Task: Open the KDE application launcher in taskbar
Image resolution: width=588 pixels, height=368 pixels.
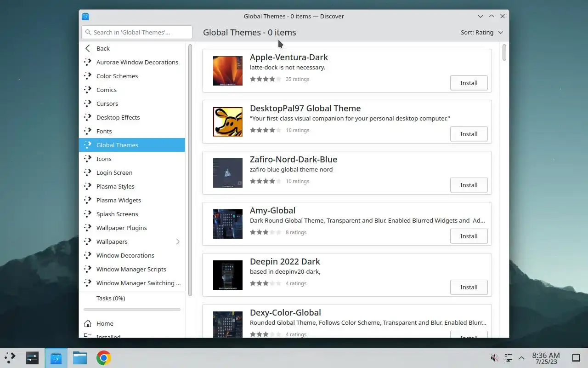Action: tap(10, 358)
